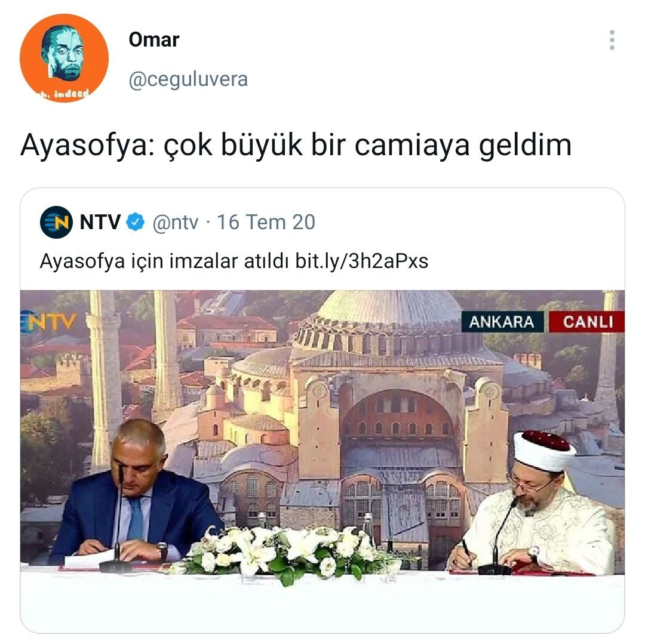Open the Hagia Sophia dome in the image
This screenshot has width=645, height=644.
point(389,306)
